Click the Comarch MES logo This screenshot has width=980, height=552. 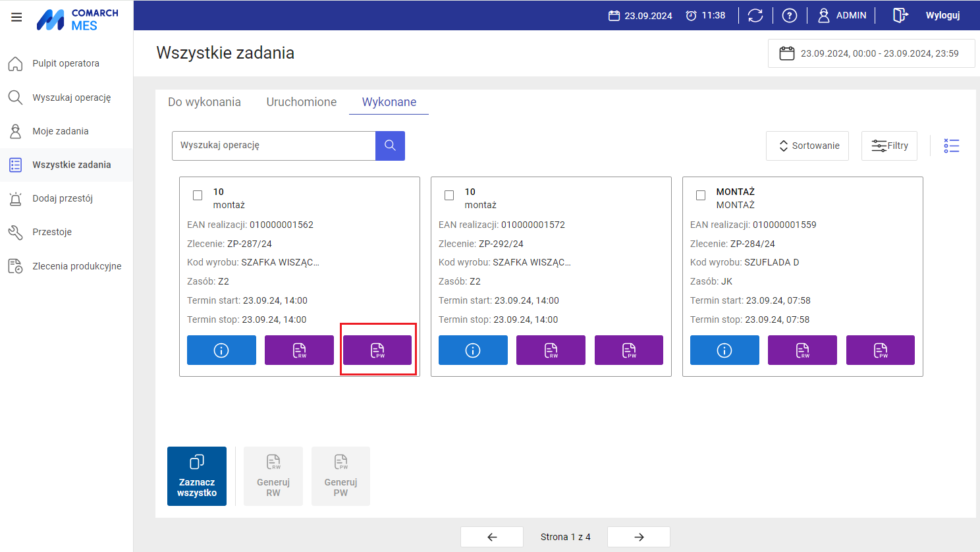[x=77, y=20]
